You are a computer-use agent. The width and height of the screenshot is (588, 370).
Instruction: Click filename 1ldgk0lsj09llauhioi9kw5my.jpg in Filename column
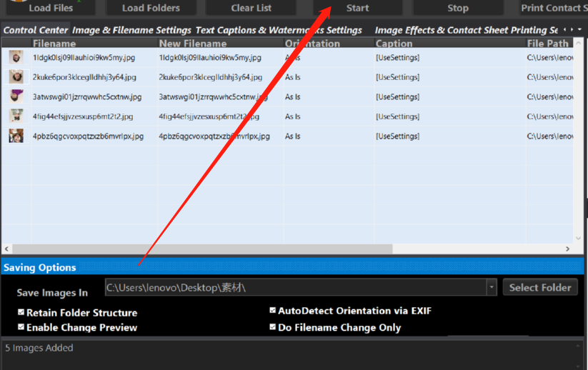(84, 58)
